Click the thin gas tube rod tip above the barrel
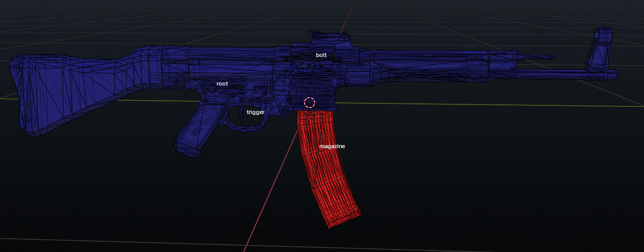 coord(551,57)
